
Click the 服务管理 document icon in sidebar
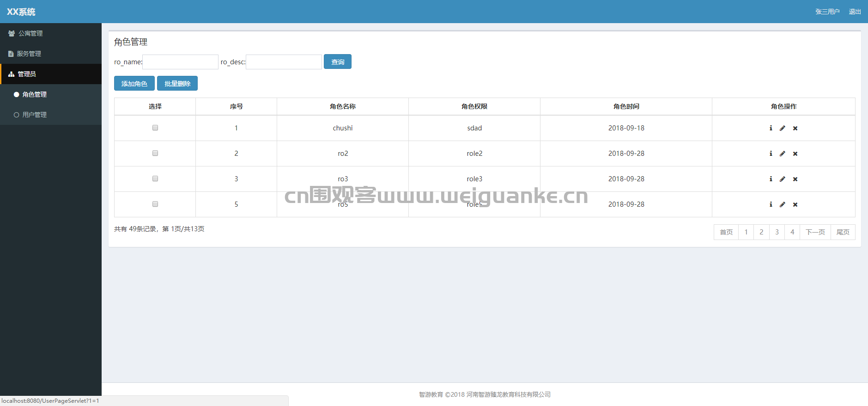11,54
